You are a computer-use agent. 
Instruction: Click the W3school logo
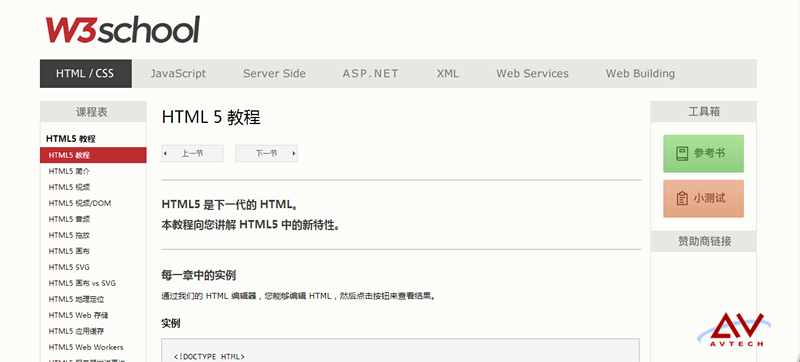[x=122, y=30]
